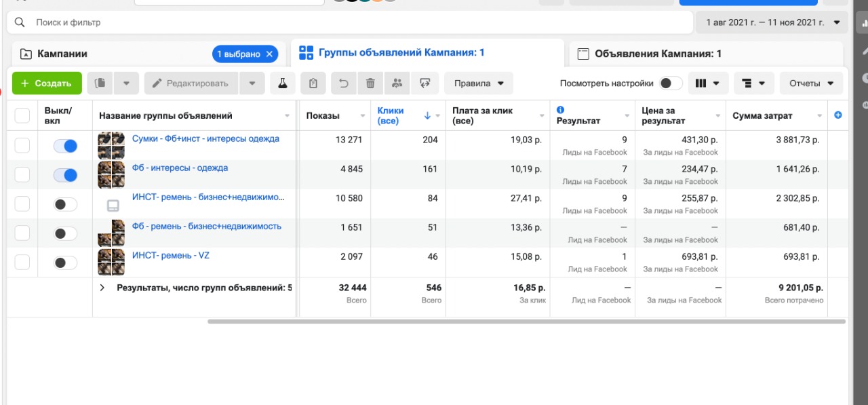Toggle off Фб - интересы - одежда ad set
This screenshot has width=868, height=405.
66,175
